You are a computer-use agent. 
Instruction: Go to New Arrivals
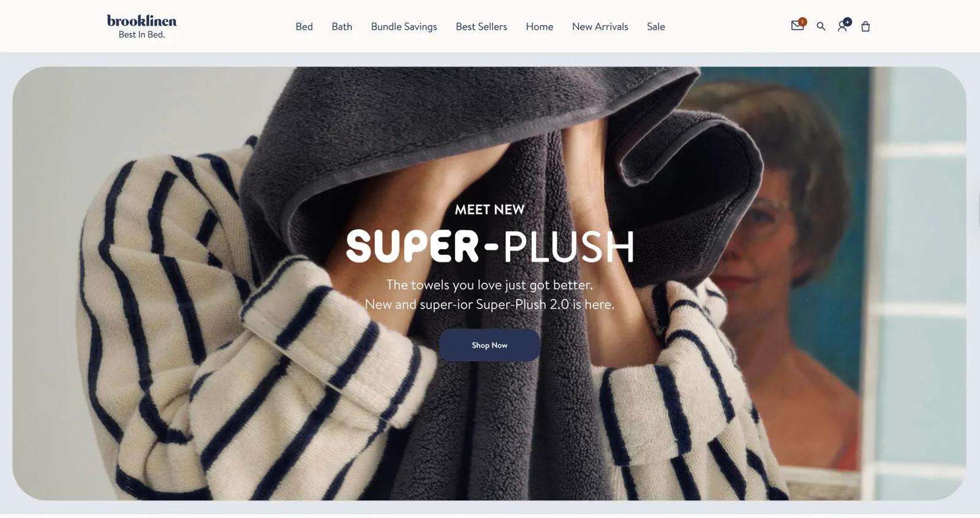point(600,26)
